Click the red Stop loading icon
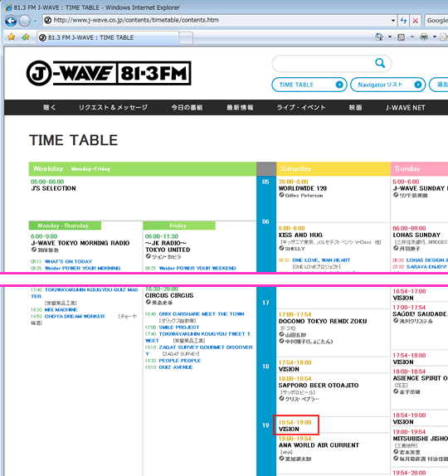The image size is (448, 476). [415, 21]
